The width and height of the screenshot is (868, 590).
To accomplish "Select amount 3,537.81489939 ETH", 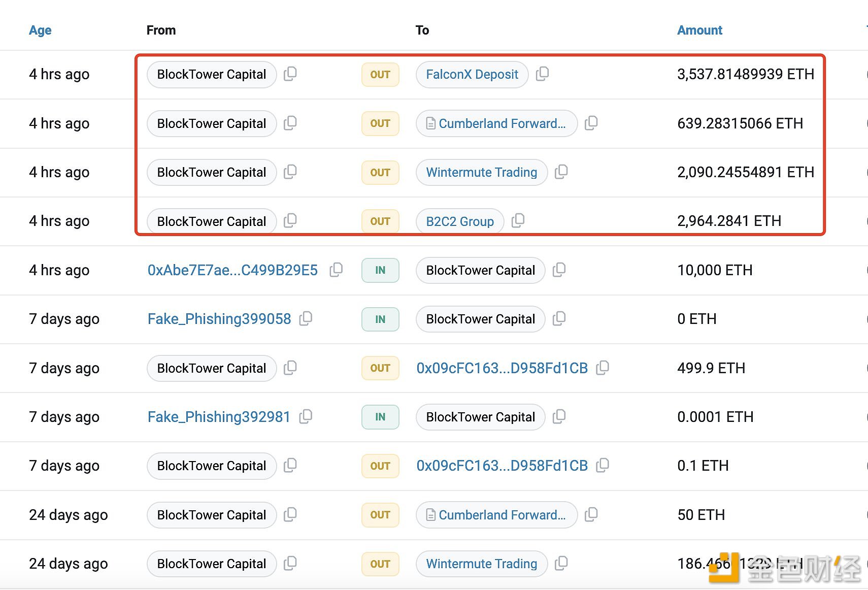I will coord(746,74).
